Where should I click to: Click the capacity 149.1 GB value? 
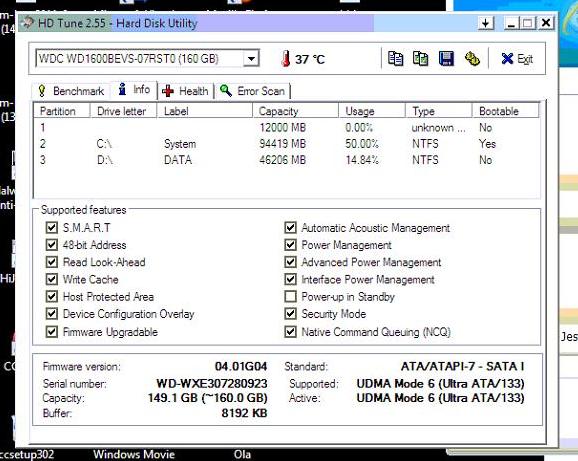[x=208, y=398]
